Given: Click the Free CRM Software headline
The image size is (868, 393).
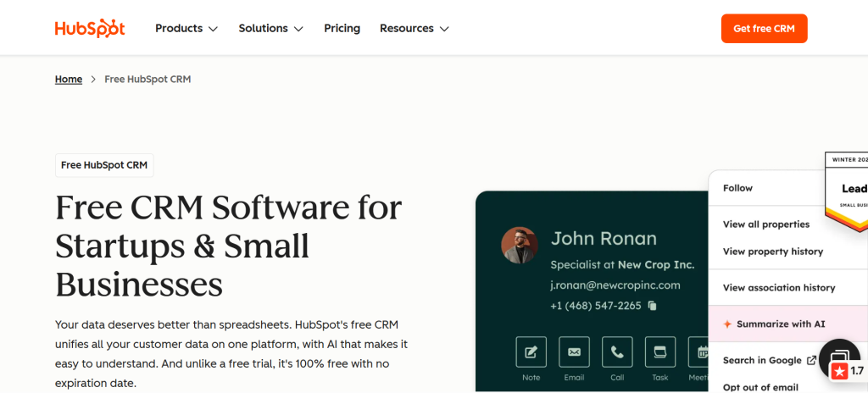Looking at the screenshot, I should point(229,246).
